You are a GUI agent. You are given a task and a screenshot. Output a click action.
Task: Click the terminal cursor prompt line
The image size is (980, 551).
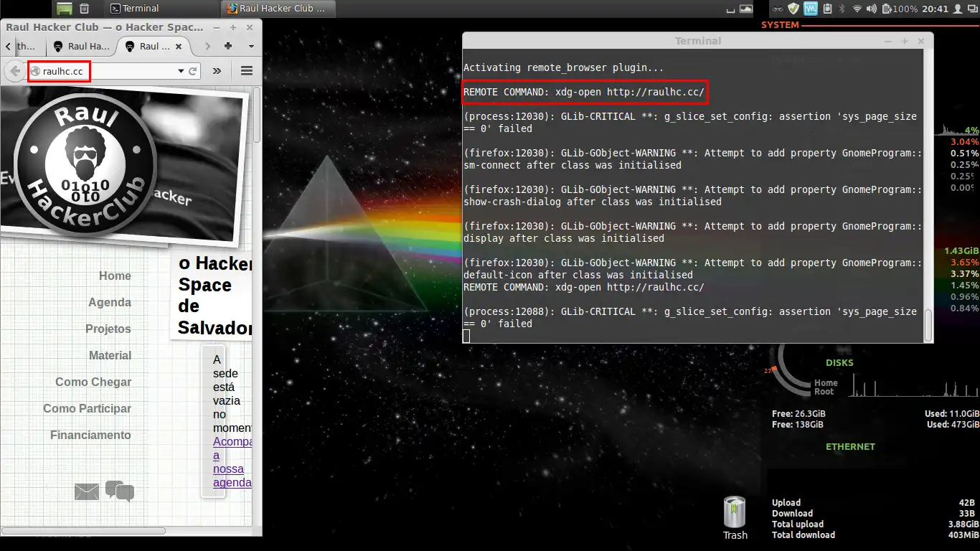click(467, 336)
